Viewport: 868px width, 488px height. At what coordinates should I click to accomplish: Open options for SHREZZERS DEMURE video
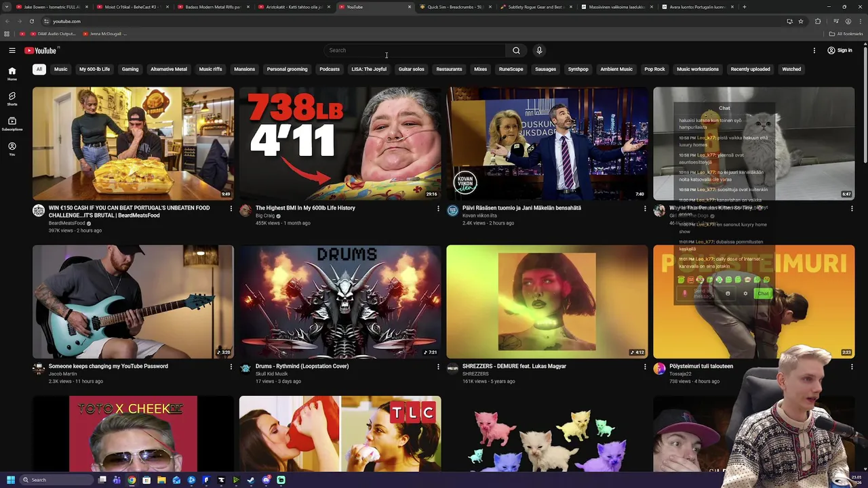coord(645,367)
